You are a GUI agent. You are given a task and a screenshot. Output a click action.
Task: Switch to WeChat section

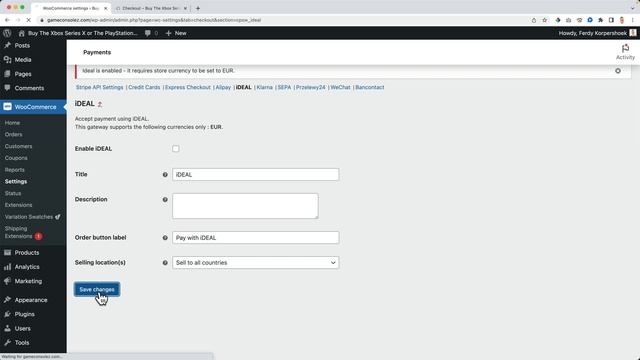pos(340,87)
